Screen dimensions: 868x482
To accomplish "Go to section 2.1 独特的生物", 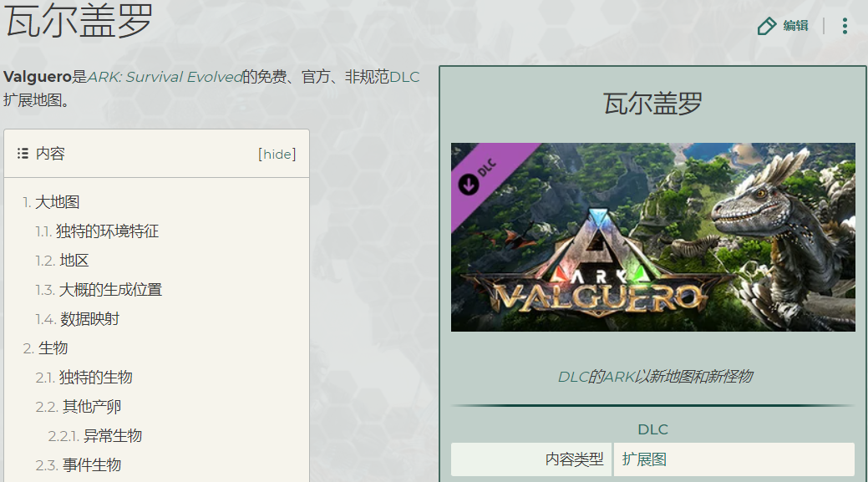I will click(x=95, y=378).
